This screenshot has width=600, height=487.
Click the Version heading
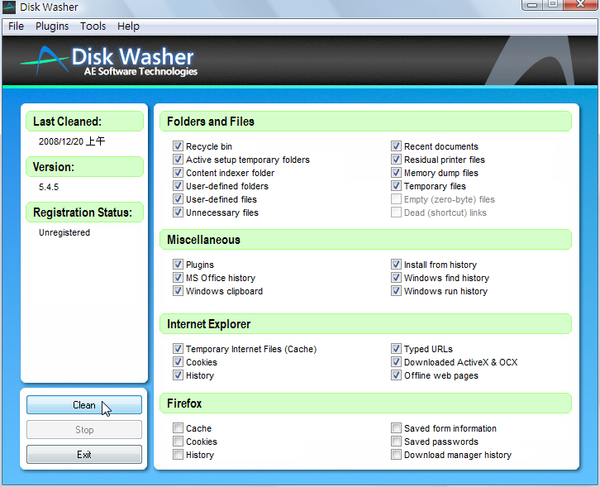[85, 167]
